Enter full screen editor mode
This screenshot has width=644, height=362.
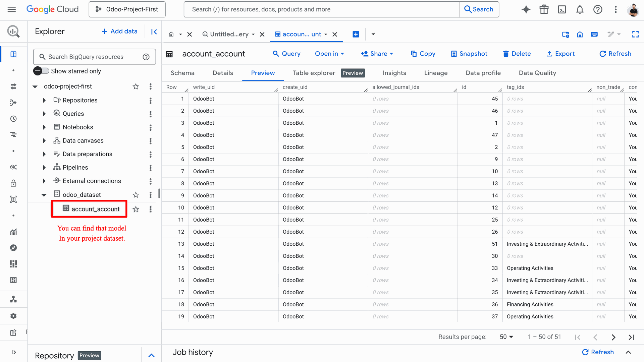coord(635,34)
